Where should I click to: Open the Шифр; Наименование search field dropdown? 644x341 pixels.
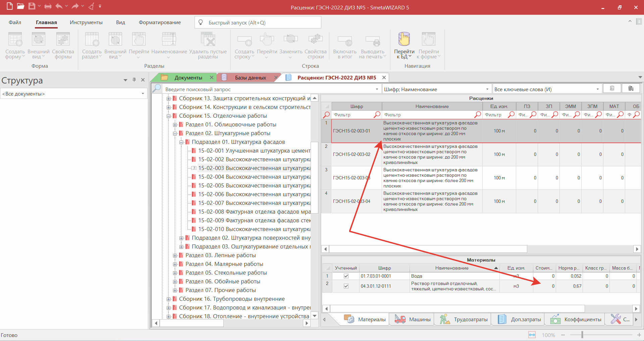coord(487,89)
